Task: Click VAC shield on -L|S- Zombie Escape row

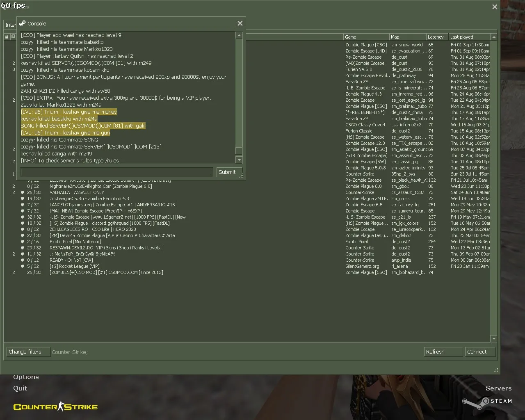Action: 23,217
